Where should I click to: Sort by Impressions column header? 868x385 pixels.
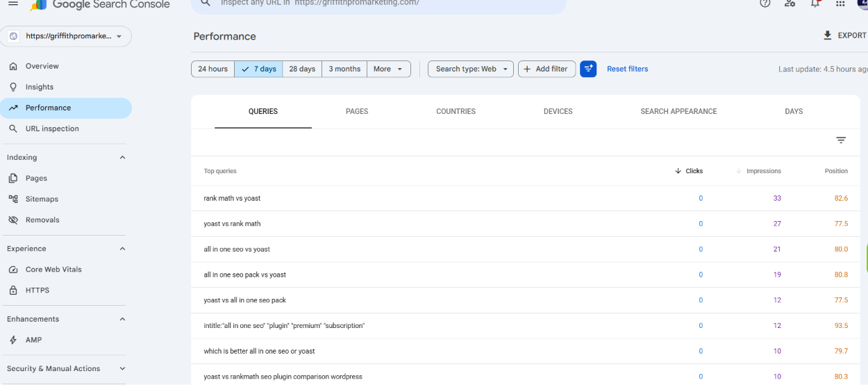763,171
